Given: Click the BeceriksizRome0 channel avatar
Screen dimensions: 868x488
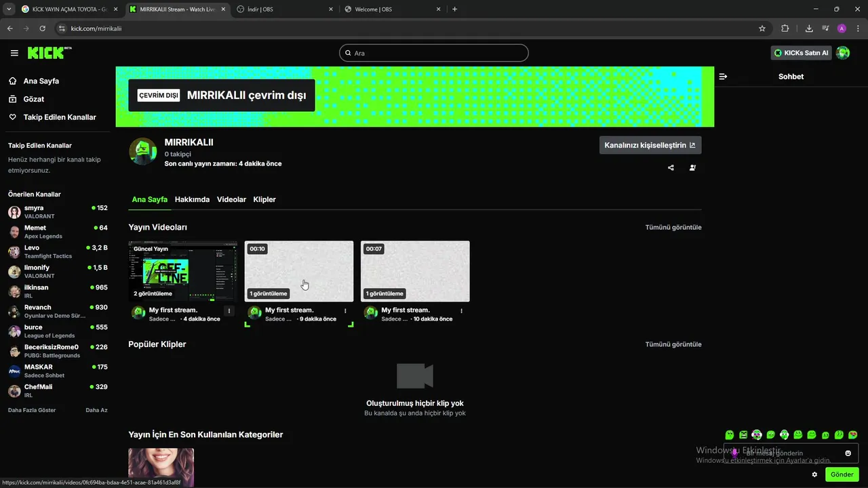Looking at the screenshot, I should point(14,351).
